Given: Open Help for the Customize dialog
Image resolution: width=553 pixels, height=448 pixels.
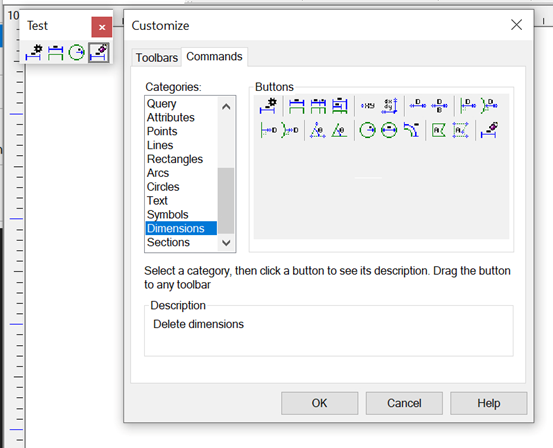Looking at the screenshot, I should coord(488,403).
